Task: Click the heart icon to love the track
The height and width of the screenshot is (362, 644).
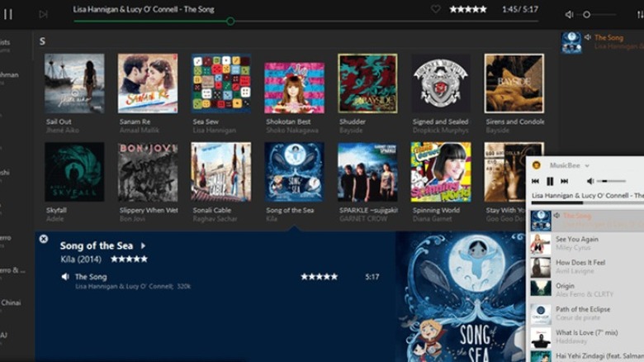Action: pyautogui.click(x=435, y=9)
